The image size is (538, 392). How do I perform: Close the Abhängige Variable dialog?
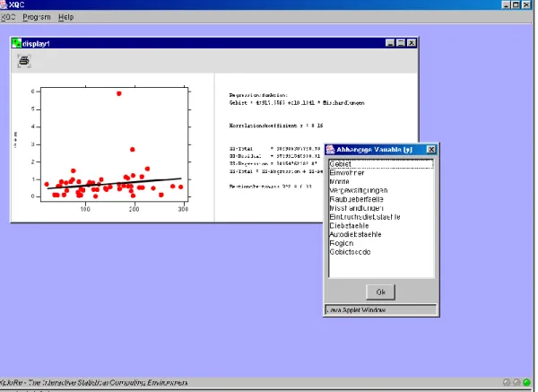[431, 150]
